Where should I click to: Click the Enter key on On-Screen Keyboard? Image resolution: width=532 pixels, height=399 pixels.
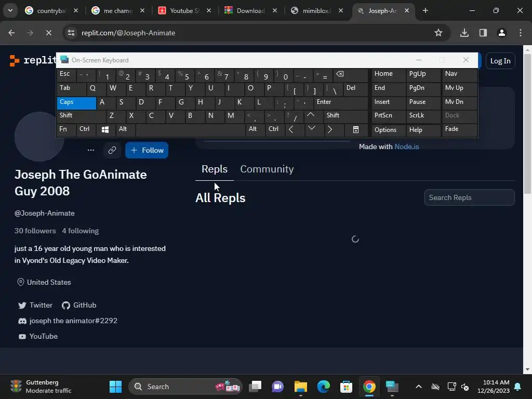tap(341, 103)
